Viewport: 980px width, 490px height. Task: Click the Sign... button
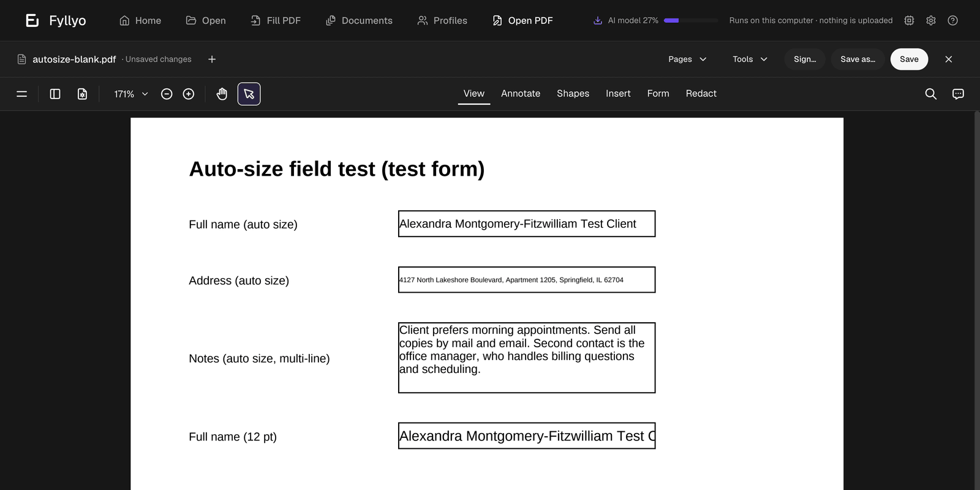click(x=805, y=59)
